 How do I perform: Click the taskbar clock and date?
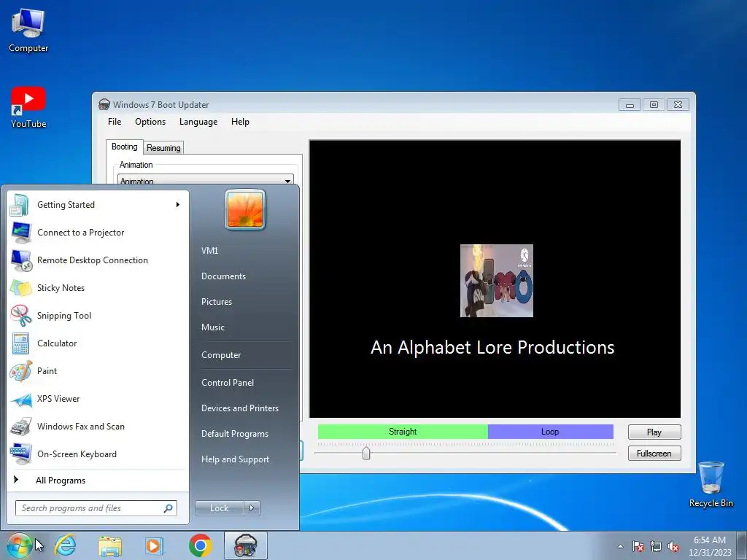[x=709, y=546]
